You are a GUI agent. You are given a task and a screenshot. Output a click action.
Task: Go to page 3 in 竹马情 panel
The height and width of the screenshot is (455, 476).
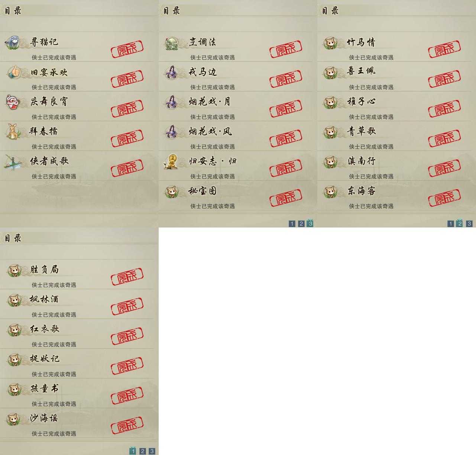[469, 224]
